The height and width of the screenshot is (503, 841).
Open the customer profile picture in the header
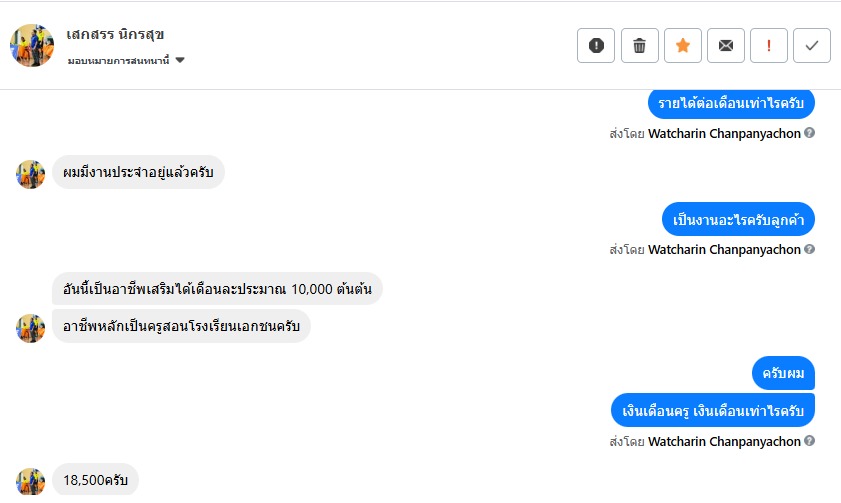pos(32,45)
